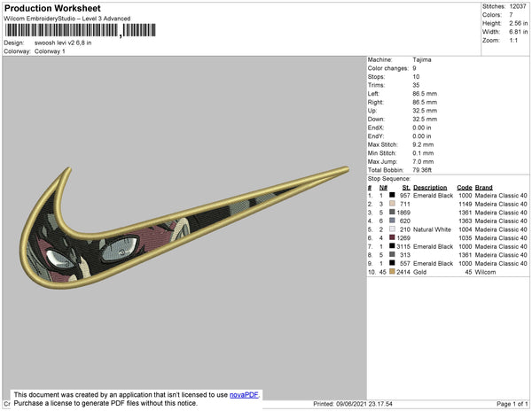Click the Natural White description text
Image resolution: width=532 pixels, height=411 pixels.
pos(432,229)
